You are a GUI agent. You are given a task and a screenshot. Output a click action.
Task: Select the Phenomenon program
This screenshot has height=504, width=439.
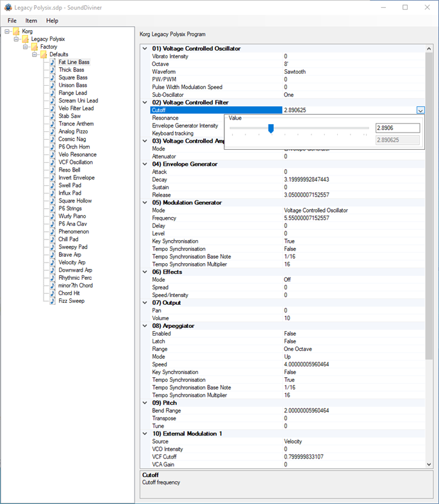click(x=74, y=231)
